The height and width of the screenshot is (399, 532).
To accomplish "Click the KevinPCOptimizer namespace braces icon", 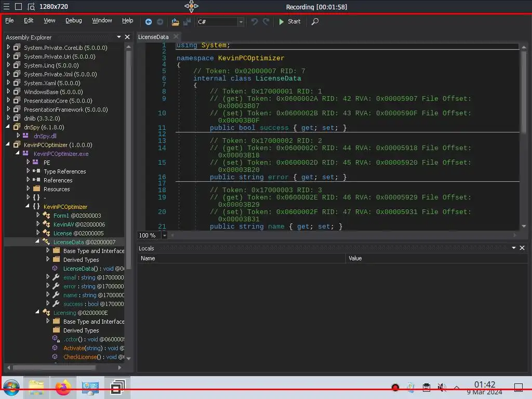I will click(x=36, y=206).
